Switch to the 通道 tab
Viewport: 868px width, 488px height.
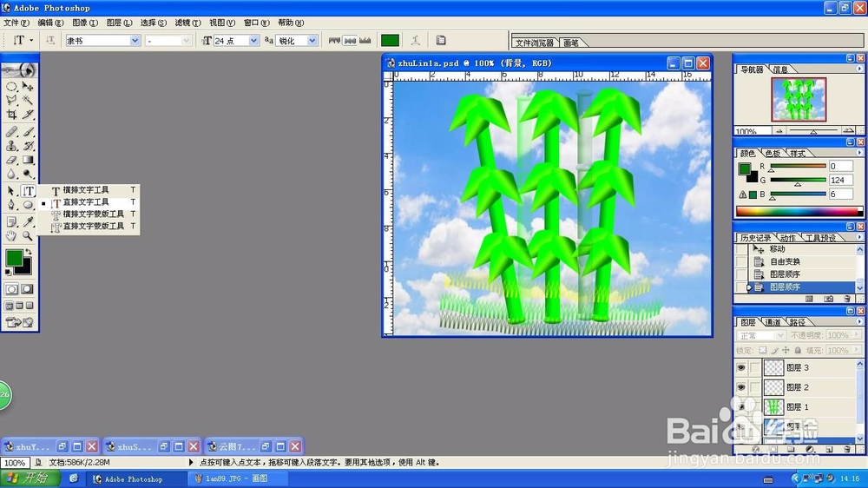tap(773, 322)
